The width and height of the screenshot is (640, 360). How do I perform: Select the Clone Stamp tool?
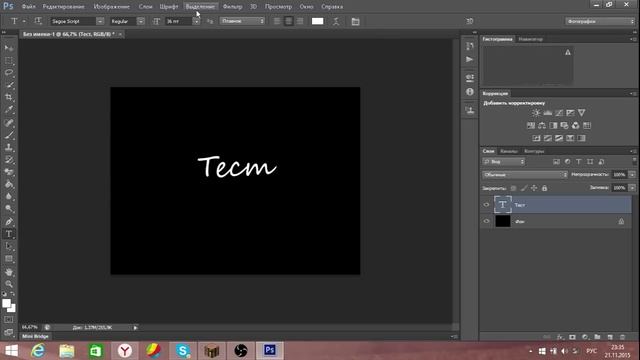pos(9,147)
